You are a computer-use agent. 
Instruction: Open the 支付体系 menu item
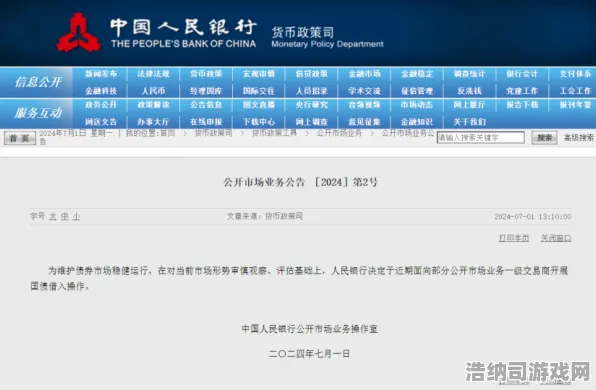point(575,74)
